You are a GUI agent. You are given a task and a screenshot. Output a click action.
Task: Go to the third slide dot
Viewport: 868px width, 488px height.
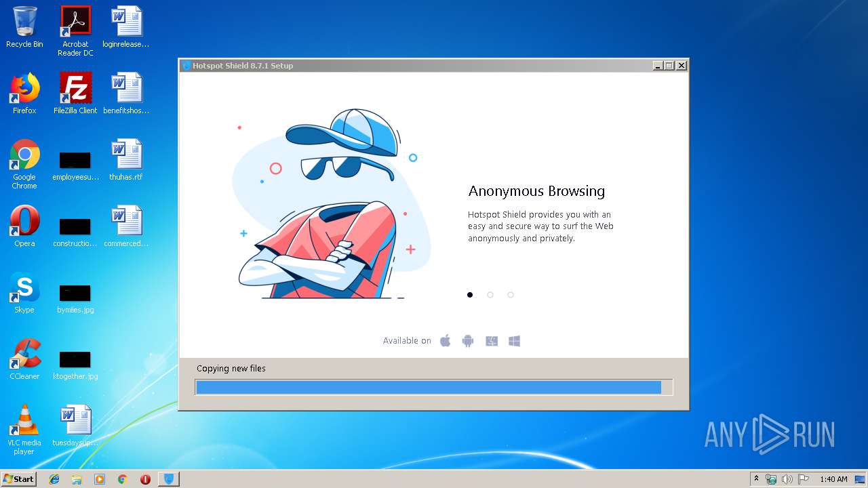click(x=511, y=295)
